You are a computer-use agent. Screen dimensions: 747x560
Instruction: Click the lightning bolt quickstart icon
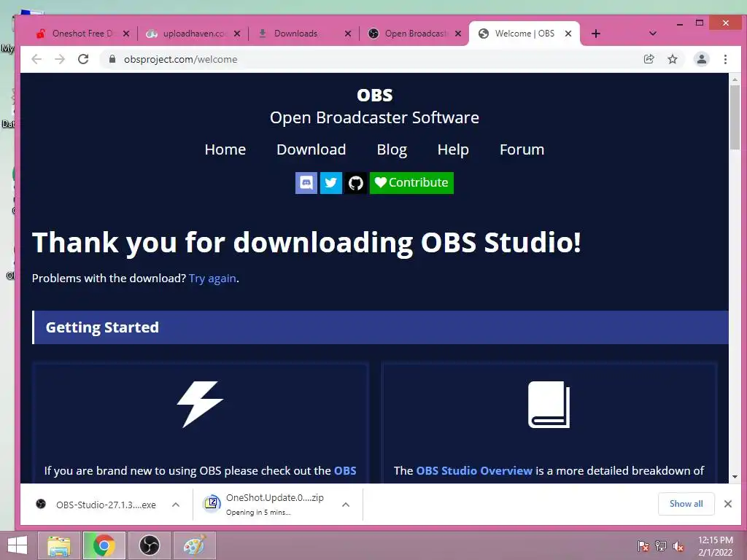click(x=200, y=404)
